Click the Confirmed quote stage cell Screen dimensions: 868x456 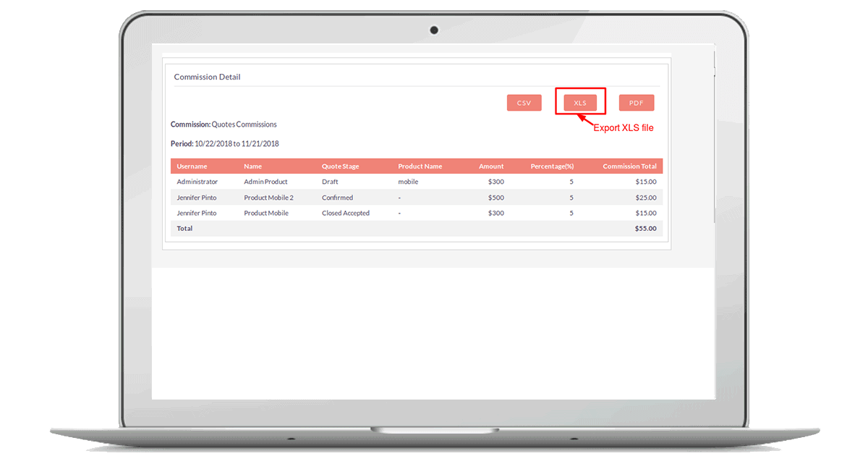pyautogui.click(x=337, y=198)
